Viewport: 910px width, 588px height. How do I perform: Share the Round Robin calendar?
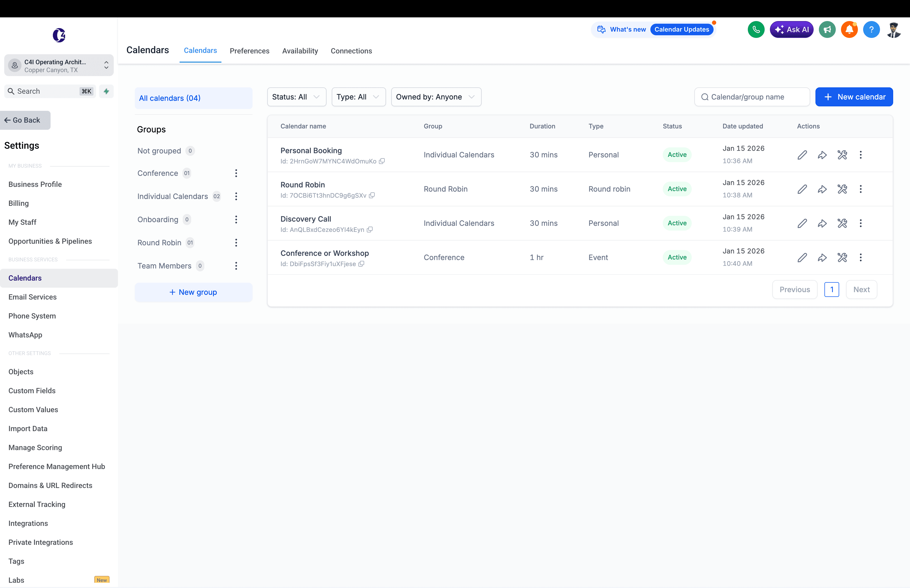822,189
